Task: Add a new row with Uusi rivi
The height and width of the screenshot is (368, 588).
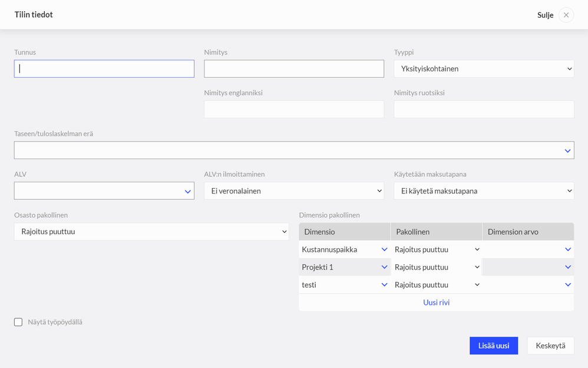Action: tap(436, 303)
